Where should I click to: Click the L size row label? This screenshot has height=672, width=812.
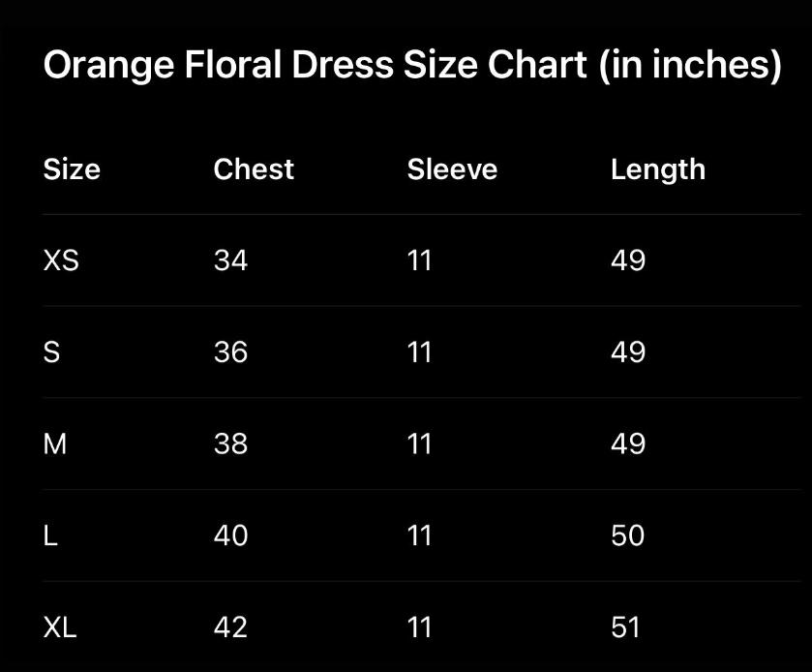coord(51,535)
